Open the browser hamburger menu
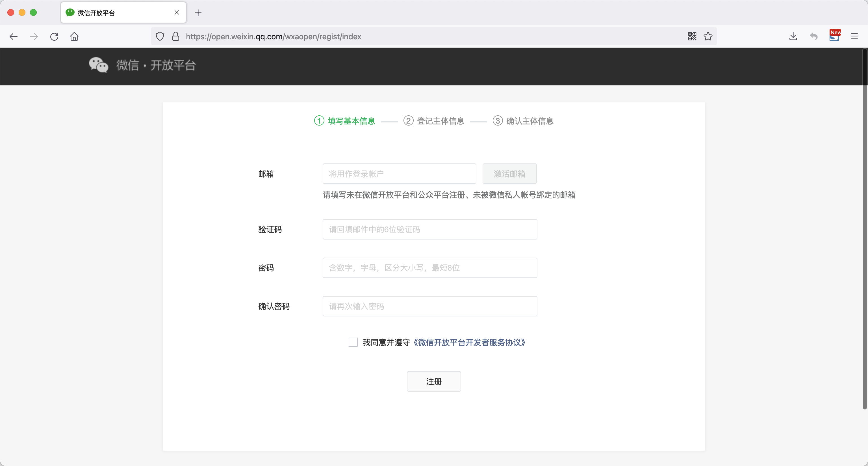 (x=854, y=36)
